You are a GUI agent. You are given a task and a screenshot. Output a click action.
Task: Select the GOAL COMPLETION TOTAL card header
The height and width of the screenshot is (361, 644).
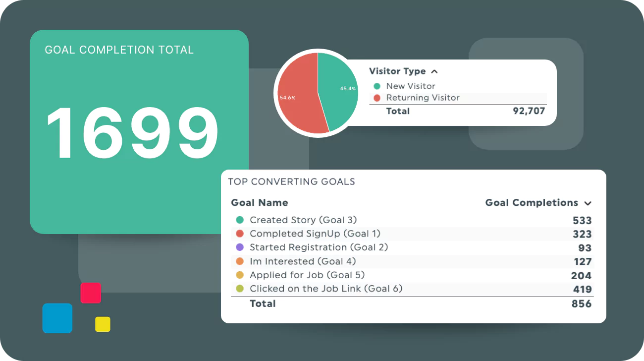coord(119,50)
